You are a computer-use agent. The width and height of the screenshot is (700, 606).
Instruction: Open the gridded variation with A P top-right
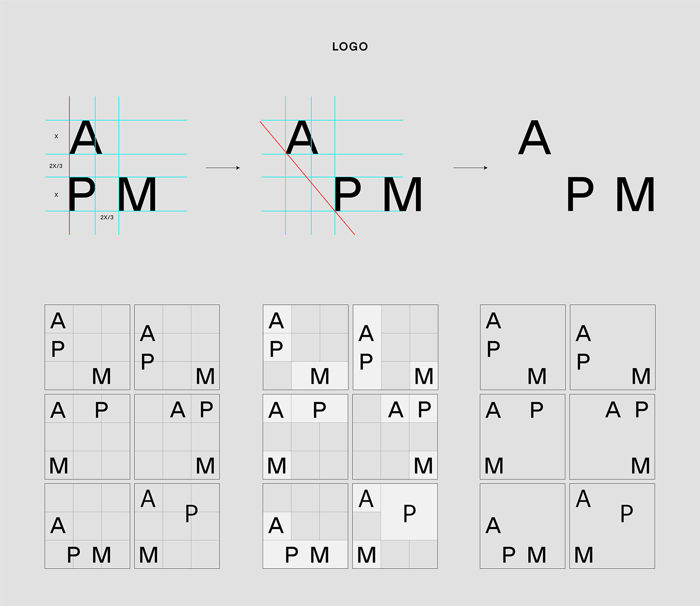click(177, 437)
